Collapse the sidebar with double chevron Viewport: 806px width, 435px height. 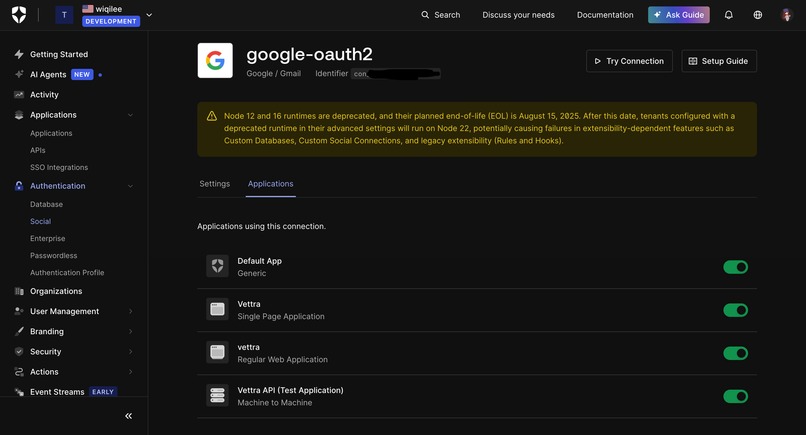[129, 415]
